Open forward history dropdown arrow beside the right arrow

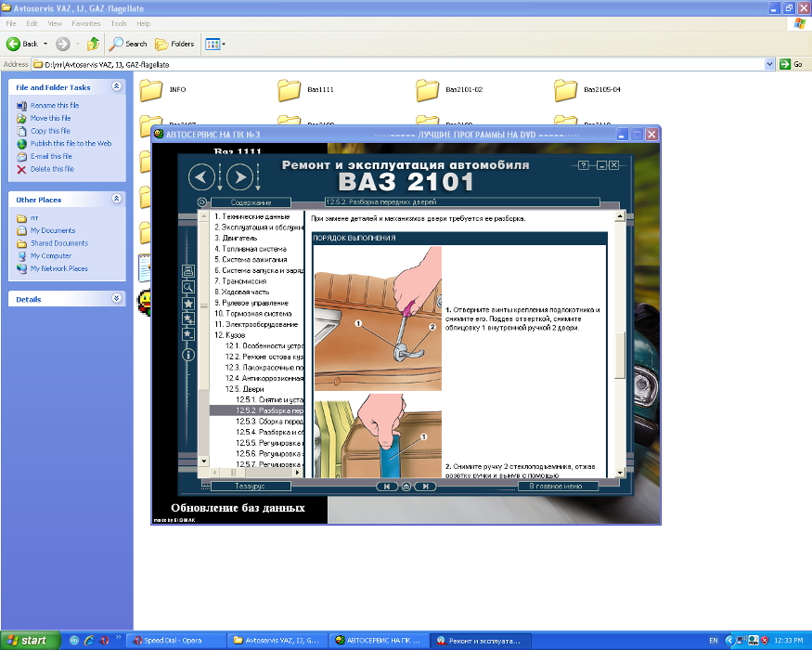pyautogui.click(x=258, y=177)
